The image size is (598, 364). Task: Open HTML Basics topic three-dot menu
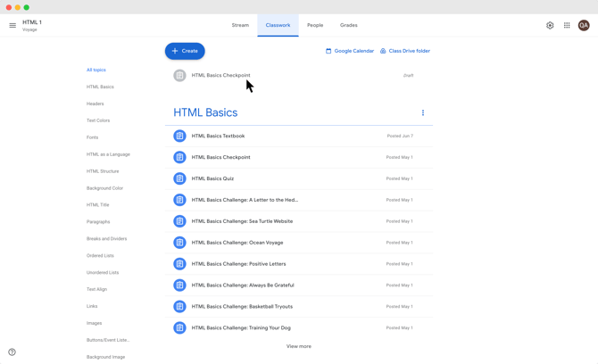click(423, 113)
